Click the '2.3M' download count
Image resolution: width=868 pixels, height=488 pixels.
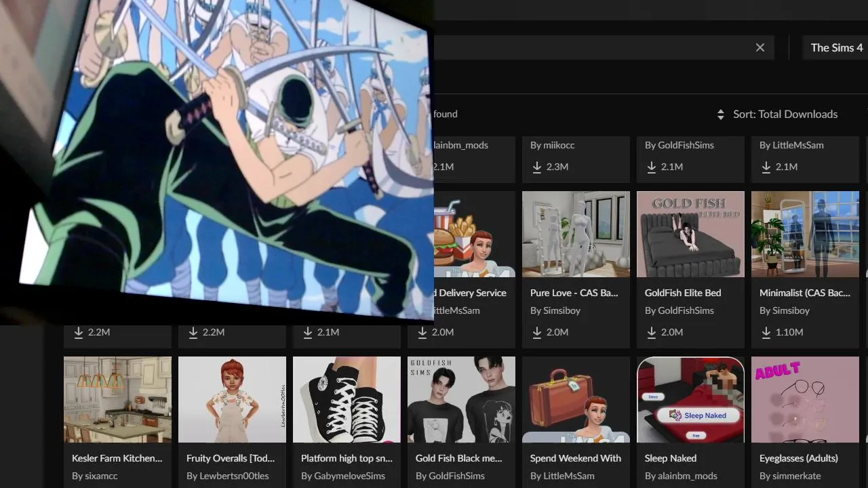(x=557, y=167)
